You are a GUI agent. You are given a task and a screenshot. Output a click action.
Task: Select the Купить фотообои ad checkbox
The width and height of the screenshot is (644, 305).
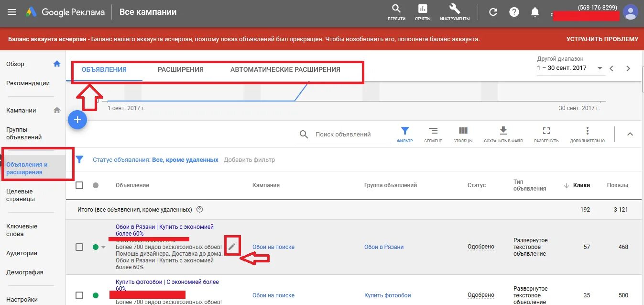click(79, 295)
